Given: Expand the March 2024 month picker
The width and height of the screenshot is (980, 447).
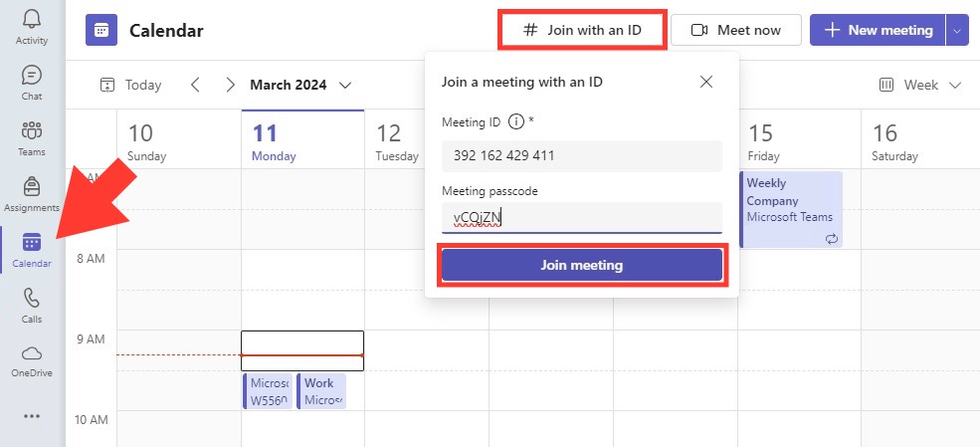Looking at the screenshot, I should (300, 85).
